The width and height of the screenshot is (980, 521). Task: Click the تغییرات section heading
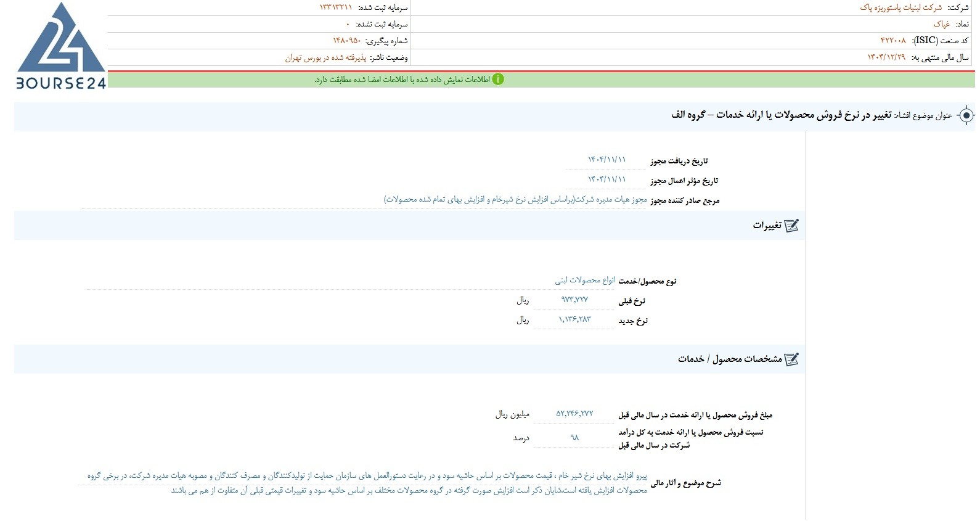click(x=767, y=226)
